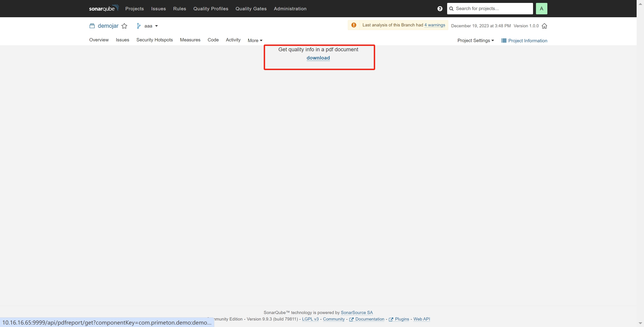The width and height of the screenshot is (644, 327).
Task: Click the SonarQube logo
Action: (104, 8)
